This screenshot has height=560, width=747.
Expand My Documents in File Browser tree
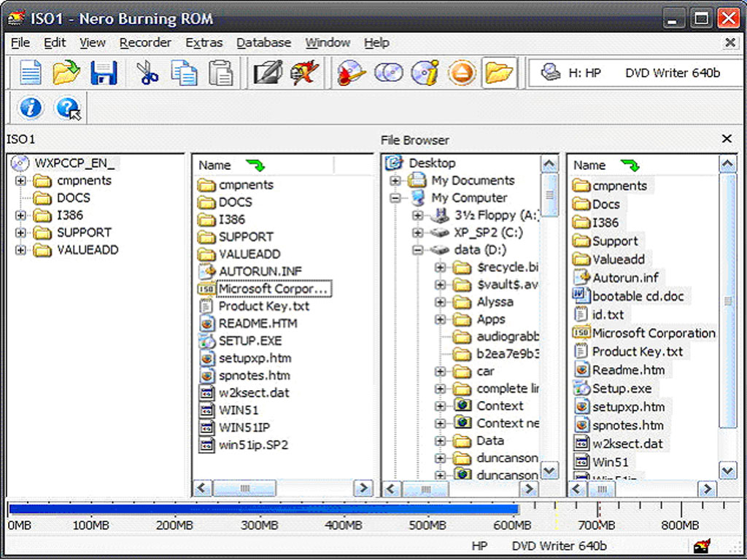pyautogui.click(x=395, y=181)
